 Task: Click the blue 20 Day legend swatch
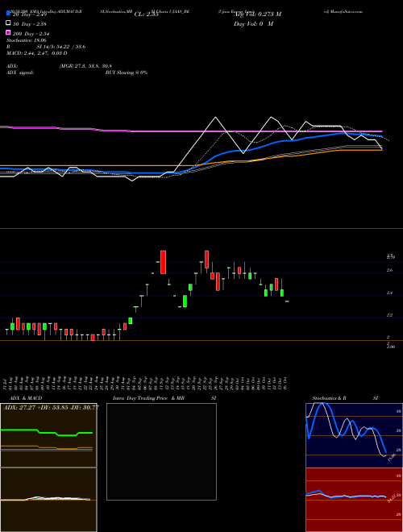(x=8, y=14)
